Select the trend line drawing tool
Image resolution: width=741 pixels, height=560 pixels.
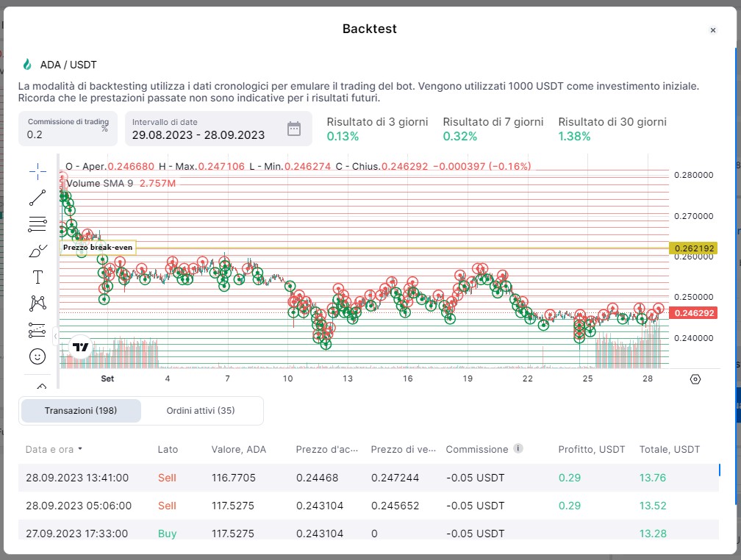coord(37,198)
